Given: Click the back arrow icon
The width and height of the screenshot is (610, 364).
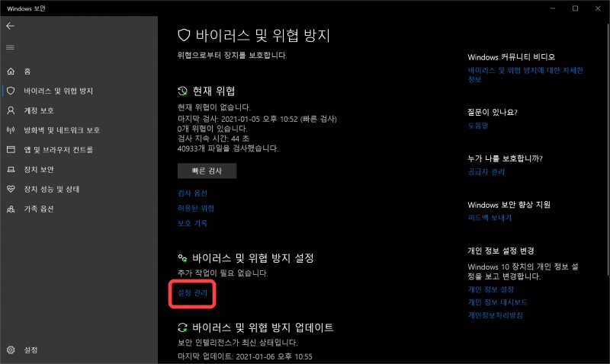Looking at the screenshot, I should [x=10, y=26].
